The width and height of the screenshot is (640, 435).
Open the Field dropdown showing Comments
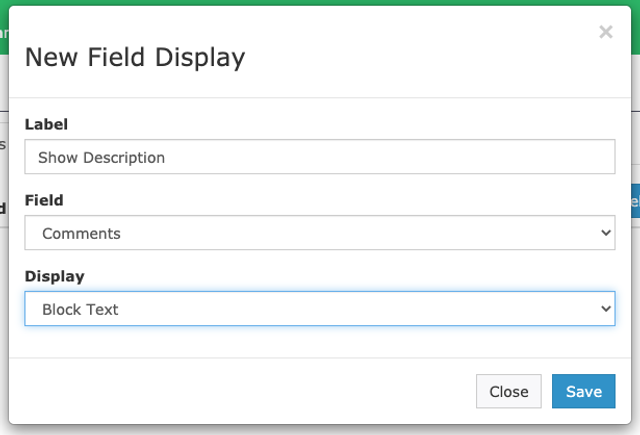pos(320,233)
